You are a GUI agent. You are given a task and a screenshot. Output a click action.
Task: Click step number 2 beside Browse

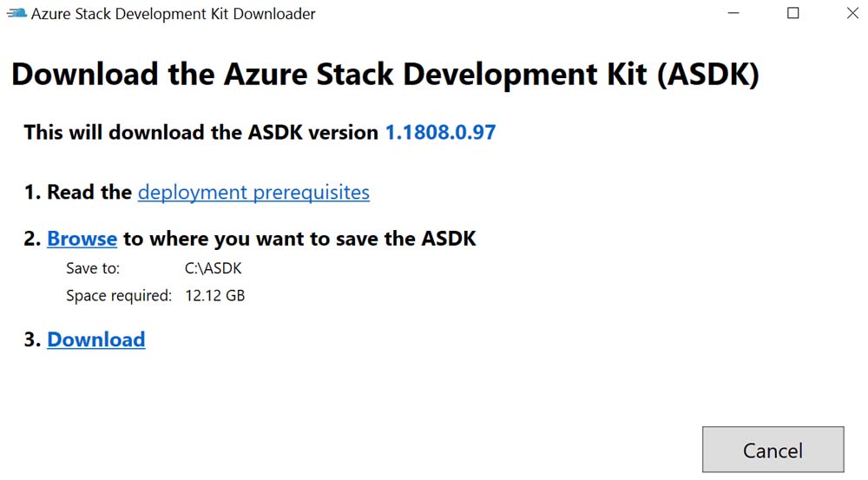(x=32, y=238)
